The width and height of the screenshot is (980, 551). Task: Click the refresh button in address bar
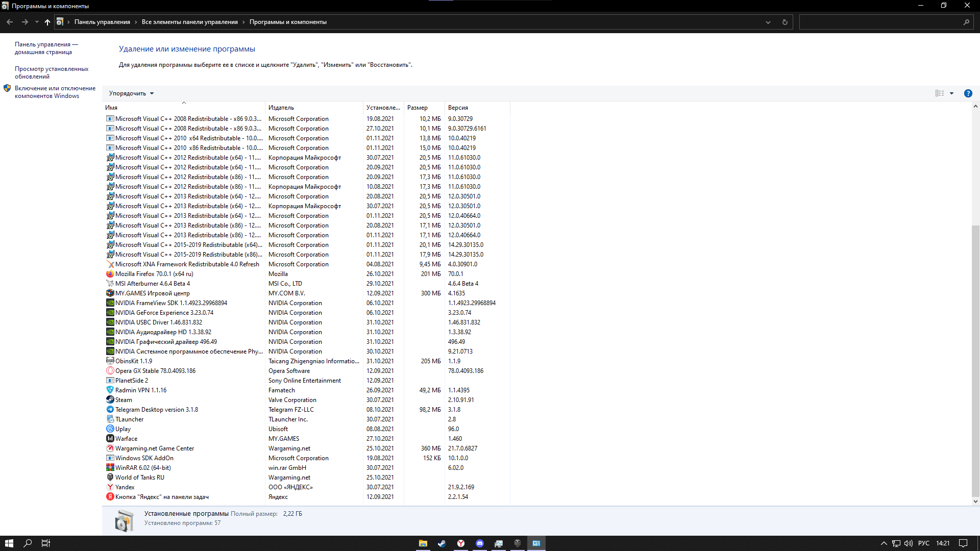(785, 22)
